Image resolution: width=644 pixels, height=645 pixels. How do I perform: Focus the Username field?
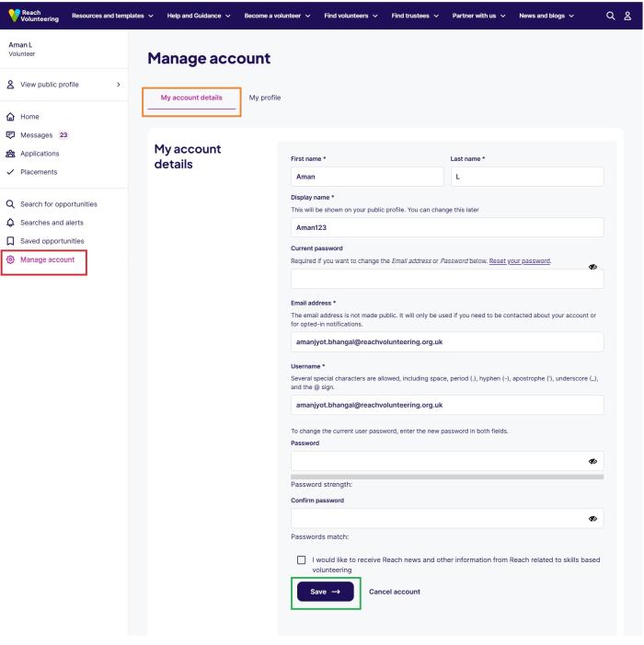(x=447, y=405)
